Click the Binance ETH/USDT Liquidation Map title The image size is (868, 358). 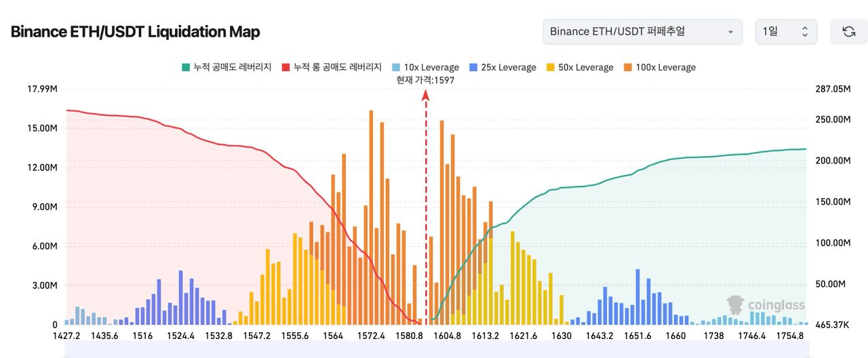tap(135, 32)
